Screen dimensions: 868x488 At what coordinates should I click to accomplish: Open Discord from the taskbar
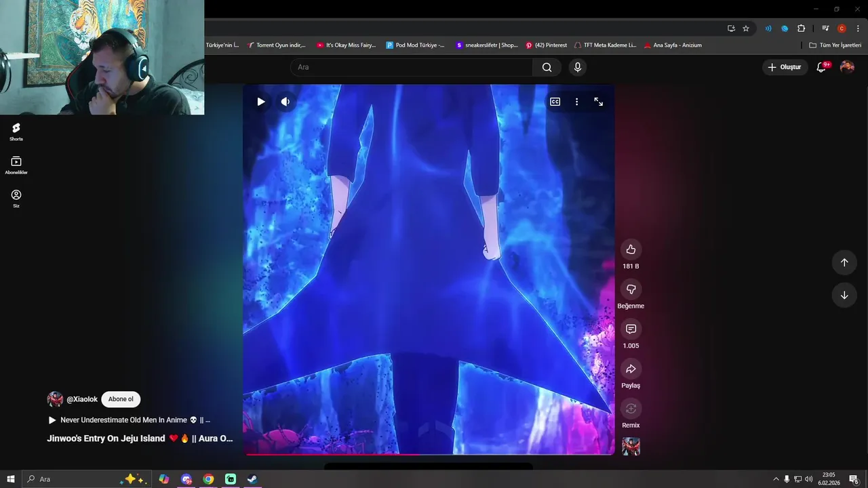click(x=186, y=479)
